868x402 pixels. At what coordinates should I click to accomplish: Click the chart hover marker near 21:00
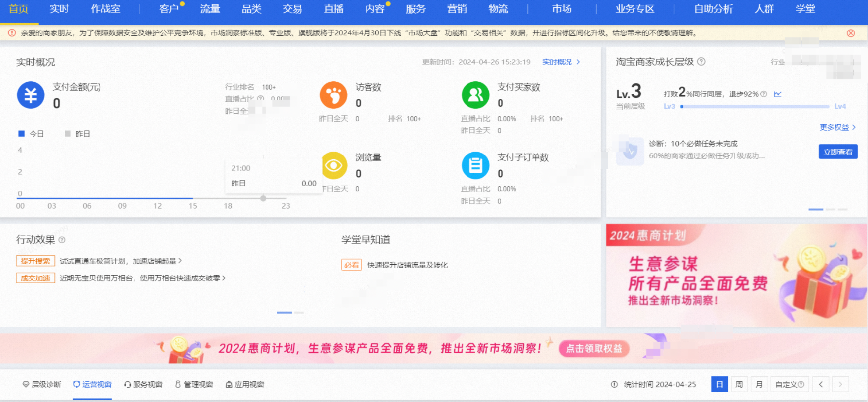point(263,198)
